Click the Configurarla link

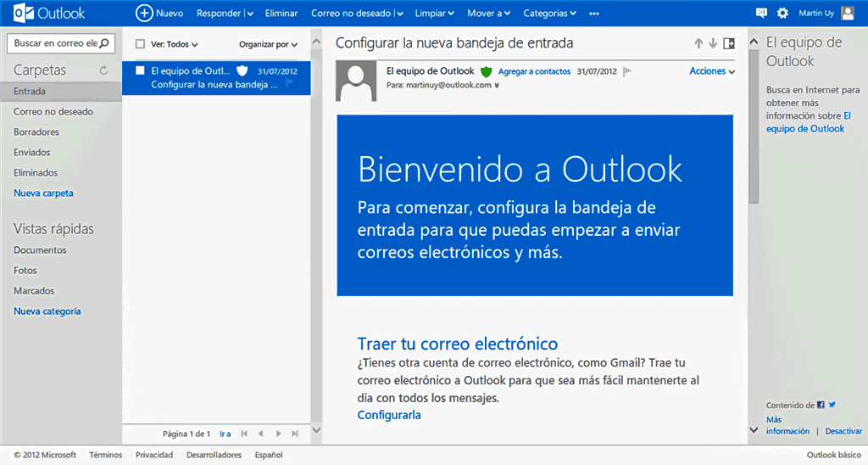[x=389, y=415]
